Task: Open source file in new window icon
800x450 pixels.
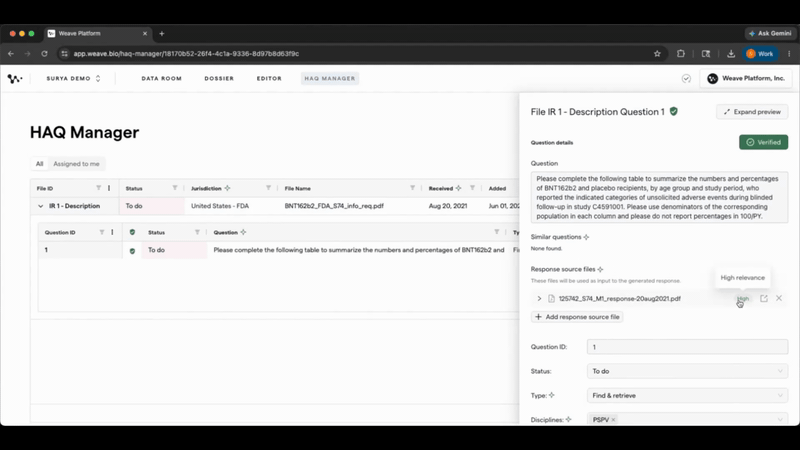Action: tap(764, 298)
